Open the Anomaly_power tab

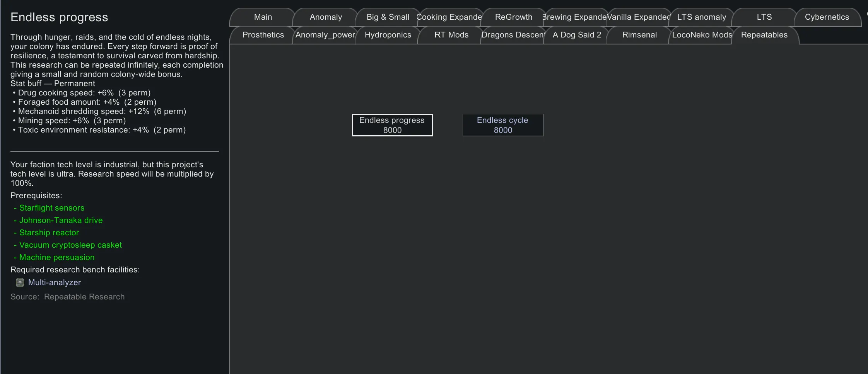325,35
